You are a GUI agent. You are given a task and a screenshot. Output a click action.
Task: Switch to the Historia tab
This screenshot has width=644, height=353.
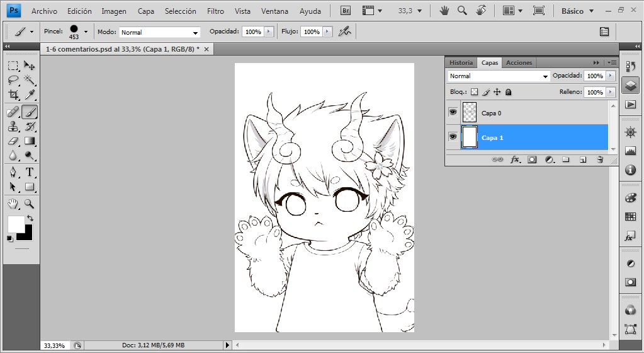point(461,62)
